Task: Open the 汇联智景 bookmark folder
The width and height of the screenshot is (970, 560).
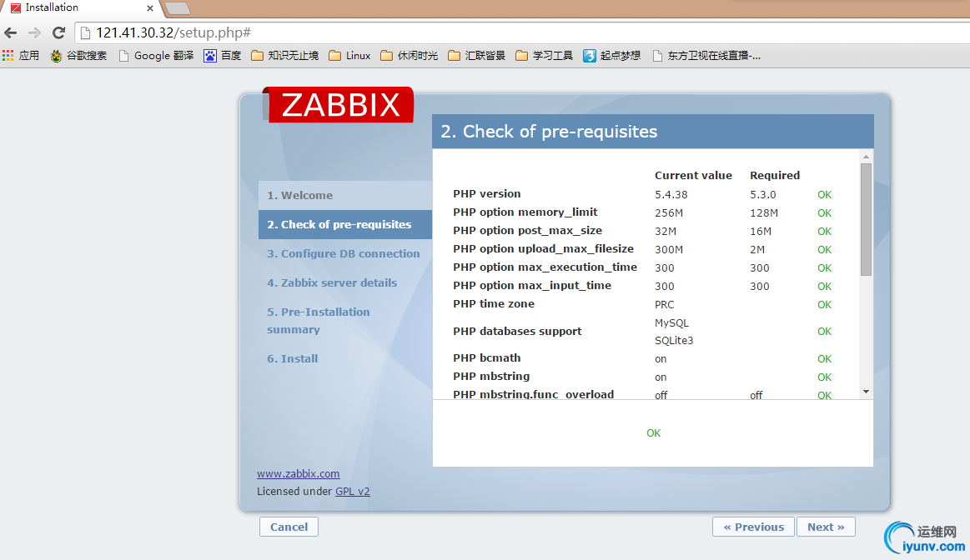Action: (x=477, y=56)
